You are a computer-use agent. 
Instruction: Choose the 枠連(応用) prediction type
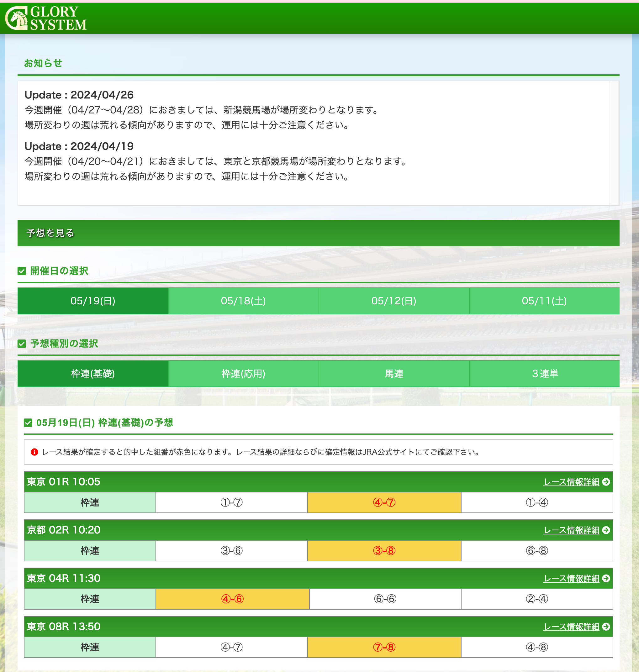point(243,373)
